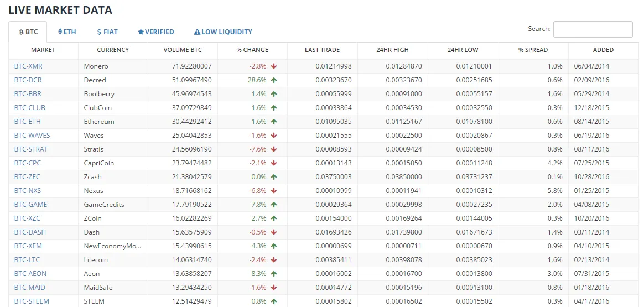This screenshot has height=307, width=644.
Task: Sort by VOLUME BTC column header
Action: point(183,50)
